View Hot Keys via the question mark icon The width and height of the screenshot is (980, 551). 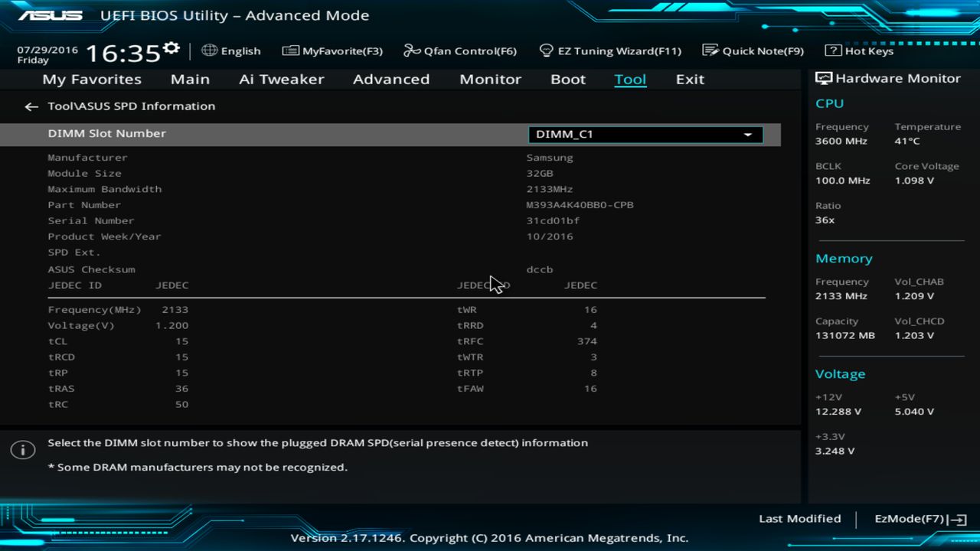(832, 51)
